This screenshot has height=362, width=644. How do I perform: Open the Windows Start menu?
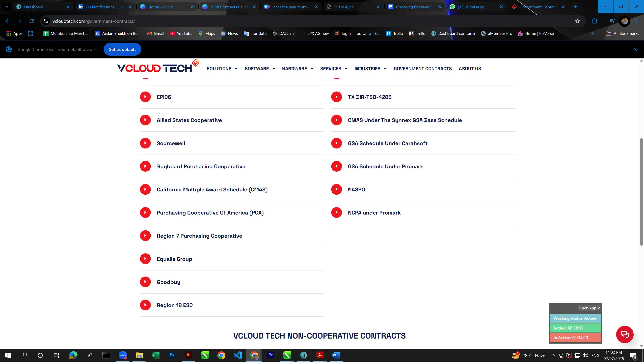8,355
